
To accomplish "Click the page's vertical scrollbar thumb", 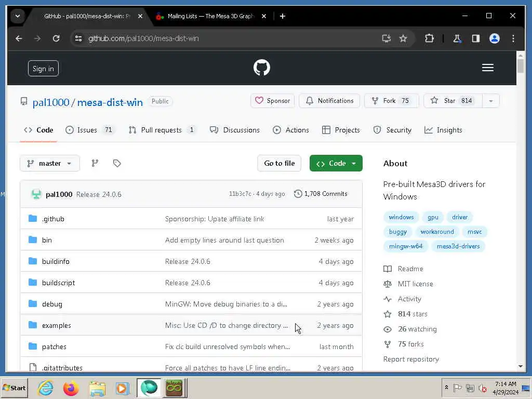I will 521,65.
